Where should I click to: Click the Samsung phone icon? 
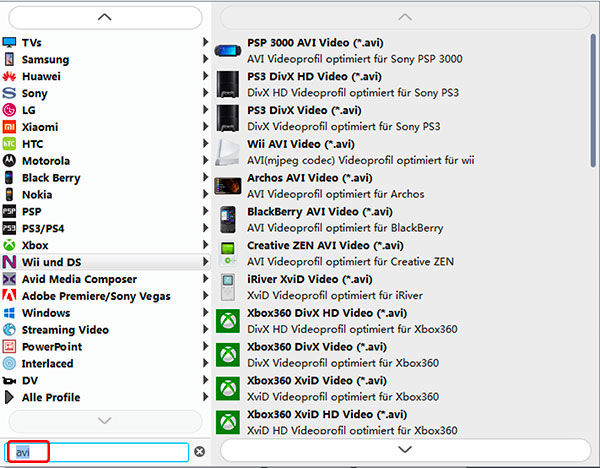tap(9, 59)
